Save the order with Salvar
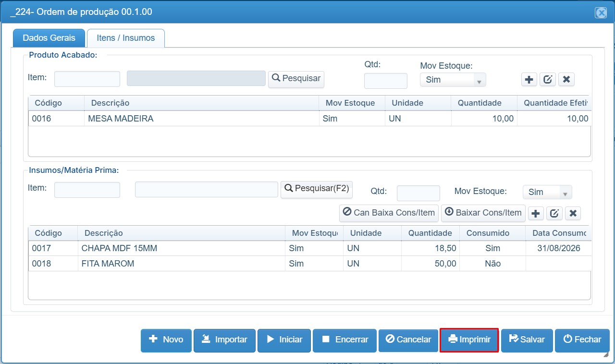615x364 pixels. pos(527,340)
